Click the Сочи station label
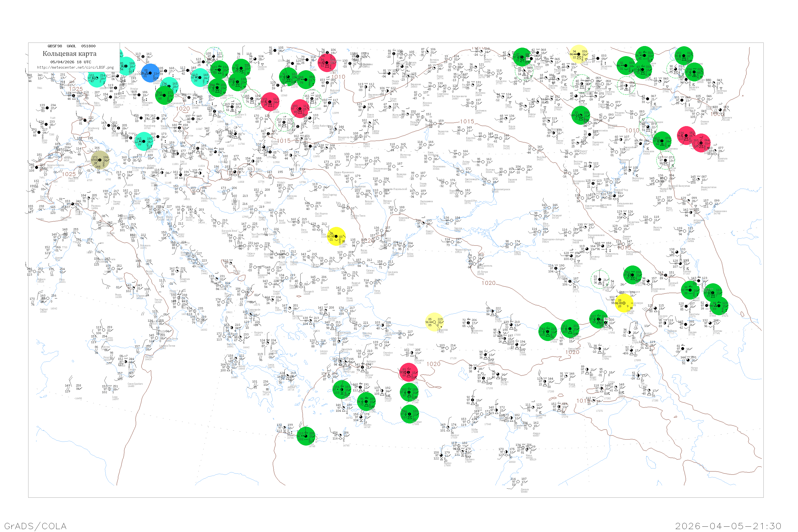Screen dimensions: 798x532 point(576,289)
